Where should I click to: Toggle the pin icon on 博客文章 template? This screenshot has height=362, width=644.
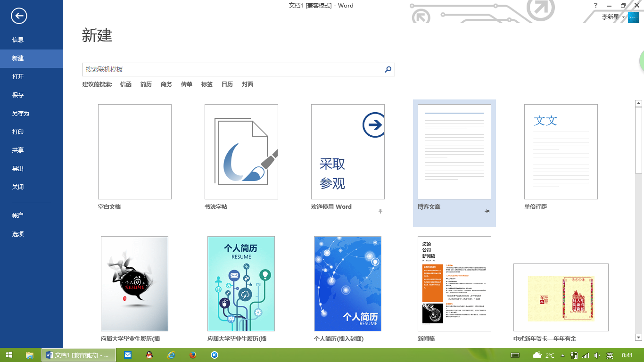click(x=487, y=211)
